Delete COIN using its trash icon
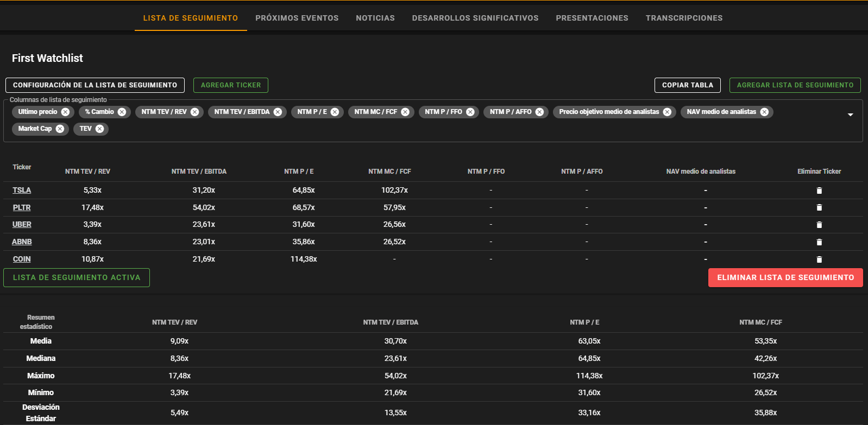Viewport: 868px width, 425px height. 819,259
